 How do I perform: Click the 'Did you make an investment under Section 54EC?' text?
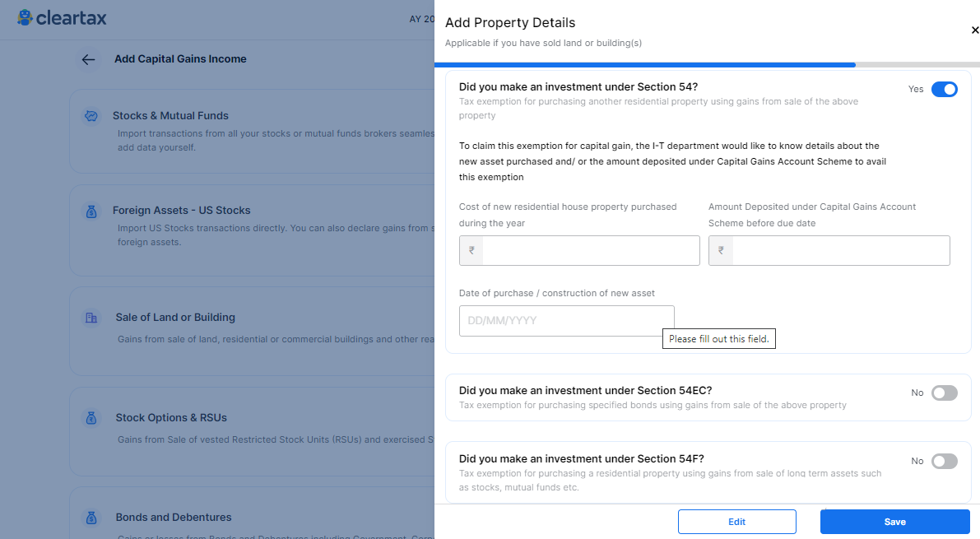[585, 390]
